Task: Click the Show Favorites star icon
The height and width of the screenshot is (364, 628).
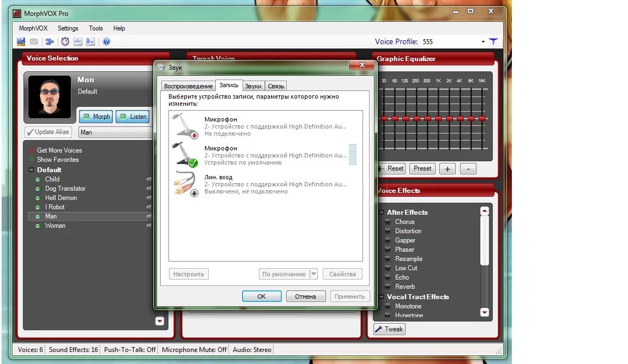Action: [31, 159]
